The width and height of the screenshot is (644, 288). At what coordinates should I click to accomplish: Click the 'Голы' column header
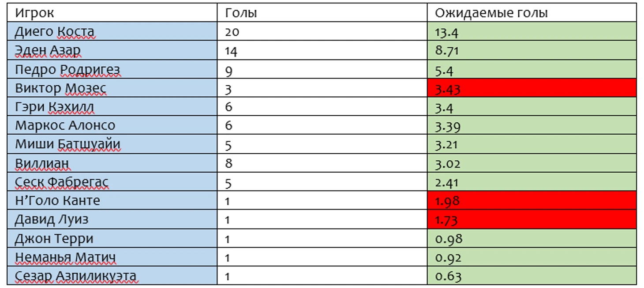[322, 13]
